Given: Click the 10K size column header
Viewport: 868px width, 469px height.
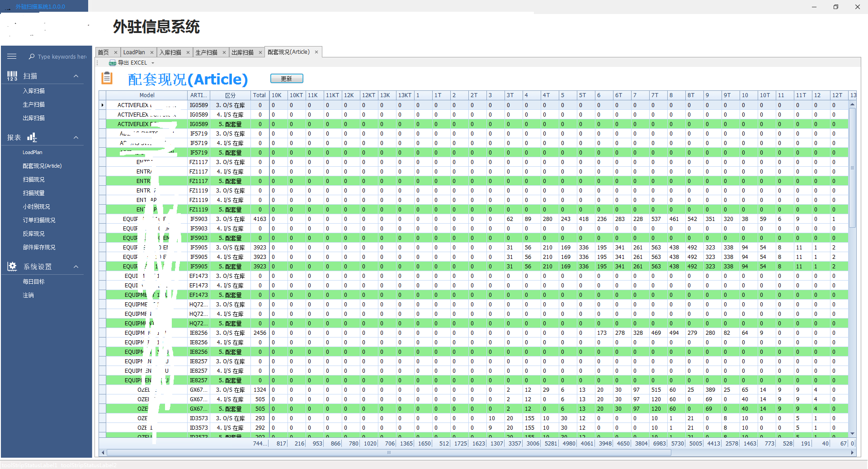Looking at the screenshot, I should point(278,95).
